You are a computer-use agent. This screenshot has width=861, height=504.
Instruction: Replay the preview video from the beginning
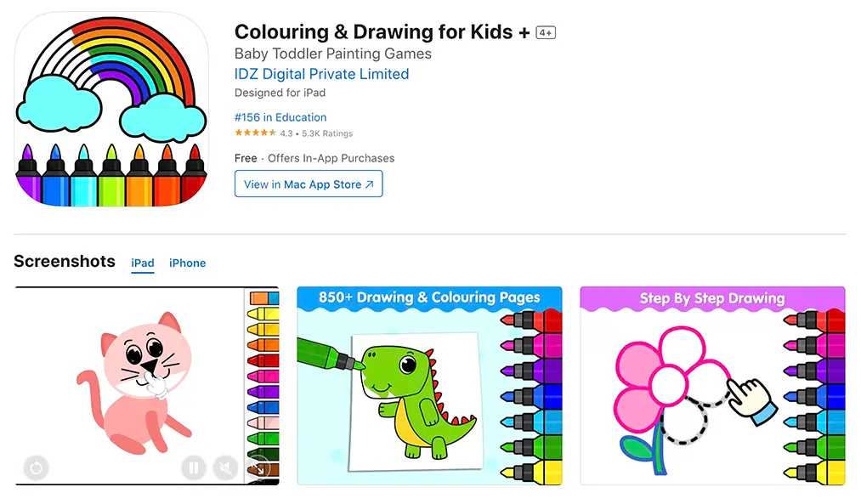(x=36, y=468)
